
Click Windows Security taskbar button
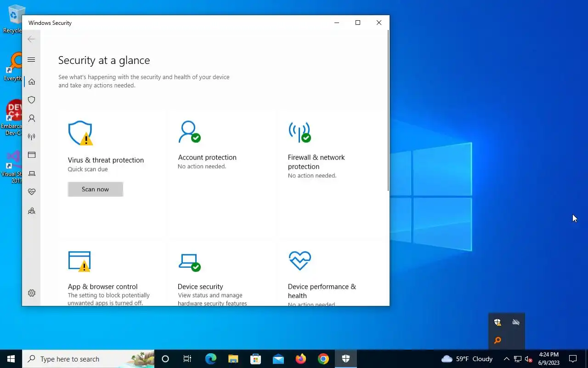[x=346, y=359]
